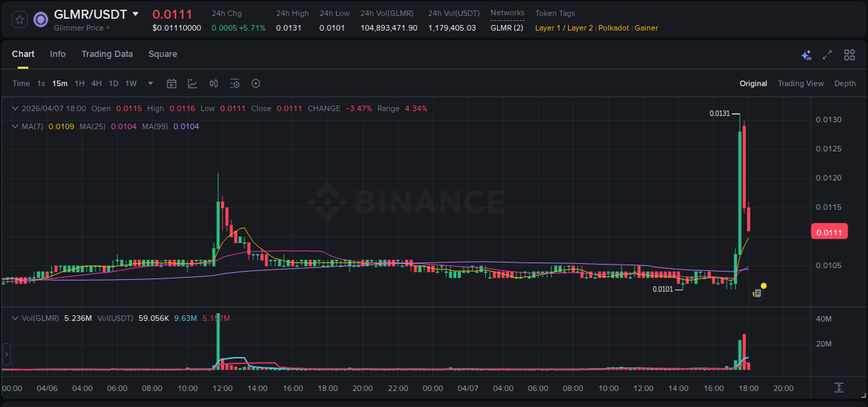The height and width of the screenshot is (407, 868).
Task: Switch chart to Trading View mode
Action: [x=801, y=83]
